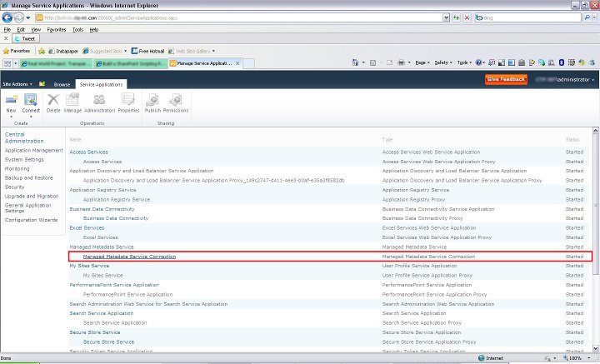Click the Favorites star button

coord(17,51)
